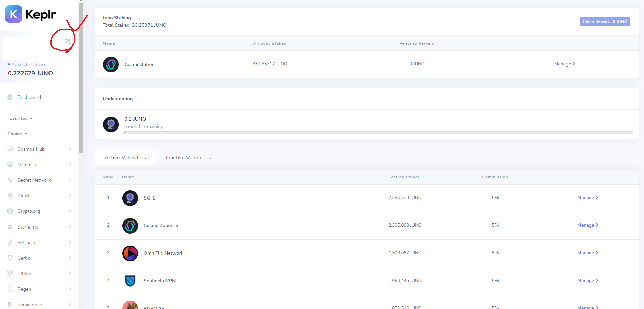The width and height of the screenshot is (644, 309).
Task: Sort validators by Voting Power header
Action: (405, 177)
